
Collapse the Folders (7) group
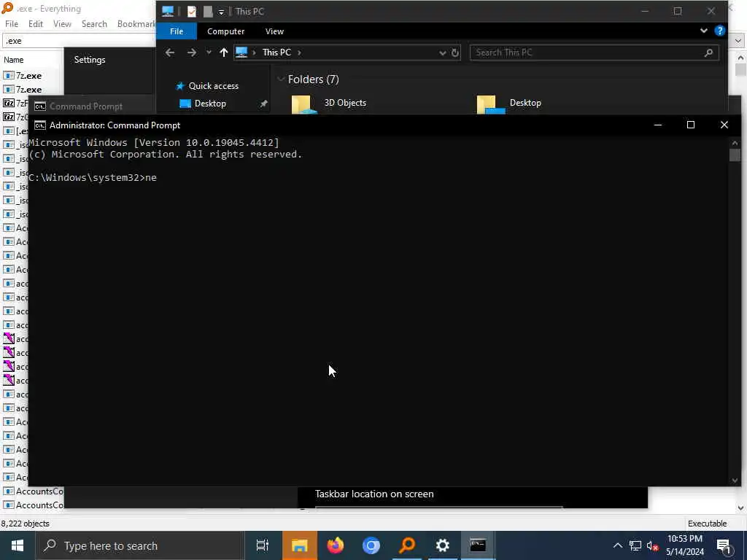(281, 79)
